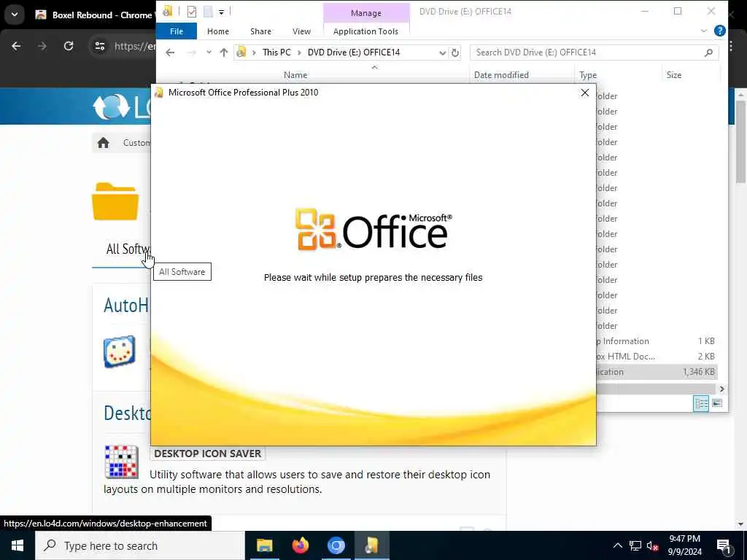Open the Deskto heading link on LO4D

click(127, 413)
